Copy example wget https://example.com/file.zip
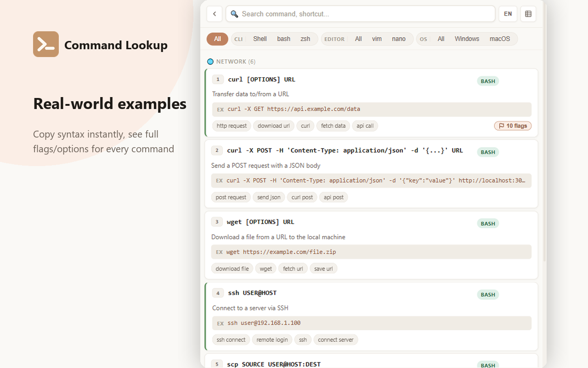 pos(371,252)
